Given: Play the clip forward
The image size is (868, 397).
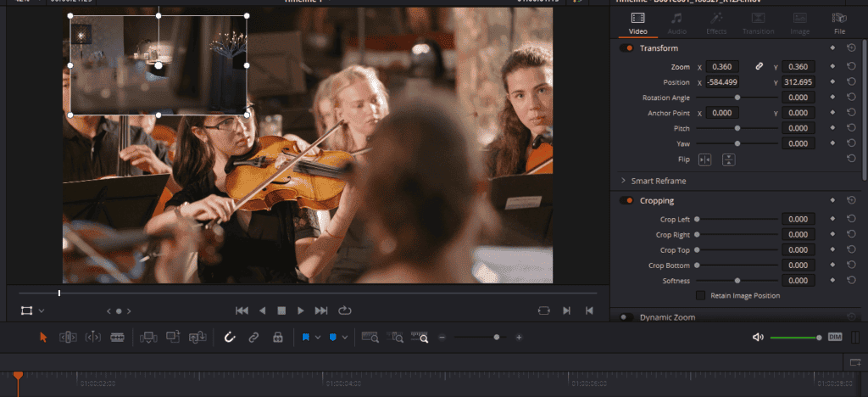Looking at the screenshot, I should 301,310.
